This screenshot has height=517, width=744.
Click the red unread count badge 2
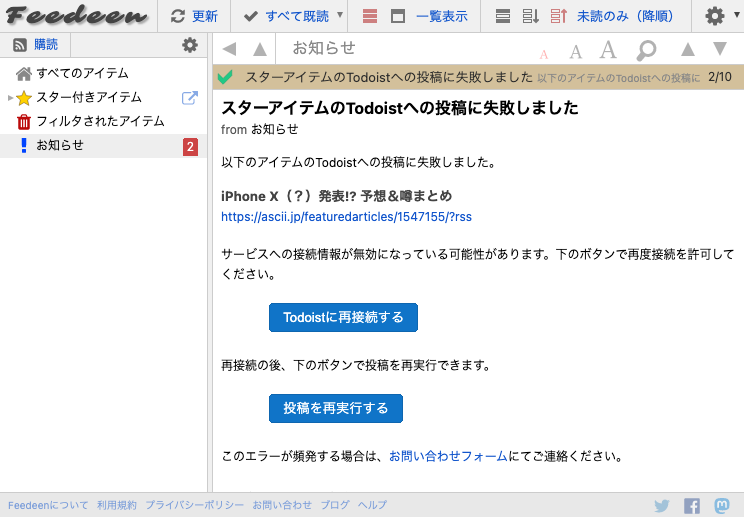click(190, 147)
